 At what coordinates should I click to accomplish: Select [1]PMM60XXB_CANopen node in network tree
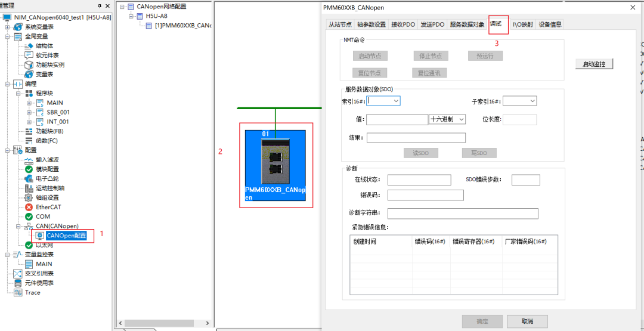coord(183,26)
